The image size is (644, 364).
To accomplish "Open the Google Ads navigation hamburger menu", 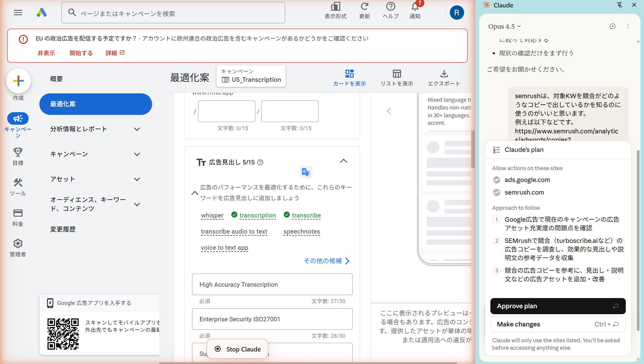I will (18, 13).
